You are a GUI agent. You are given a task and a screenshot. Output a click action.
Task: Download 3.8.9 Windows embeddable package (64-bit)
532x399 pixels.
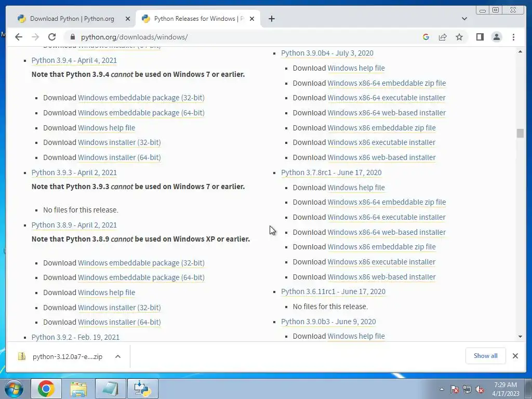141,277
